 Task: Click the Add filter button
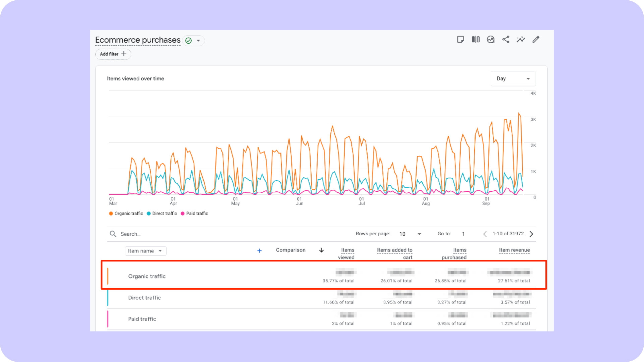point(113,54)
